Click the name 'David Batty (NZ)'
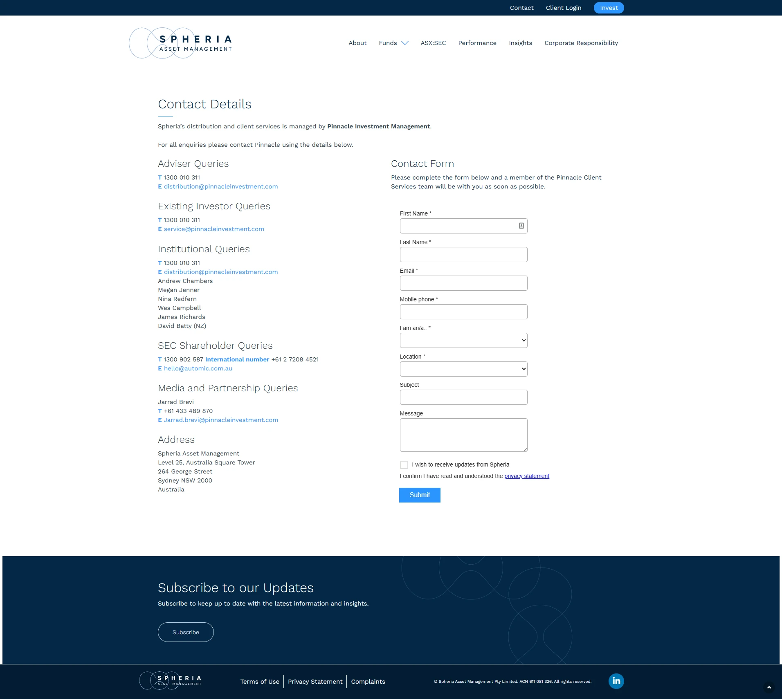Screen dimensions: 782x700 point(182,326)
